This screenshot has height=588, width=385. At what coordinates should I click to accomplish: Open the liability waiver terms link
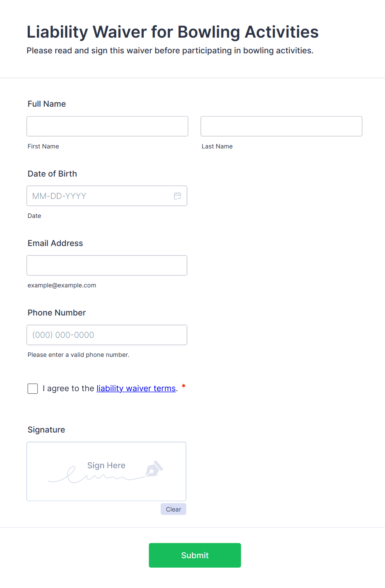pyautogui.click(x=136, y=388)
